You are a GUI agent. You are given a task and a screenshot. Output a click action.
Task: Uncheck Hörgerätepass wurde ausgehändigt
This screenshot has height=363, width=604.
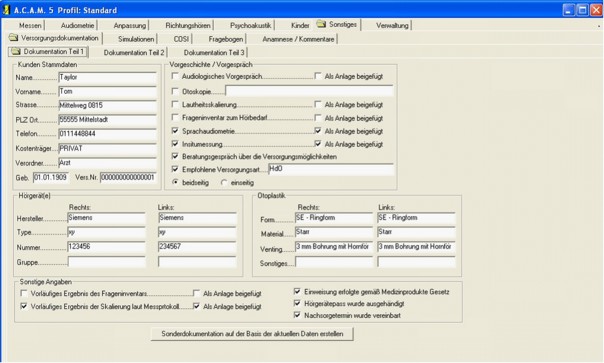[297, 303]
